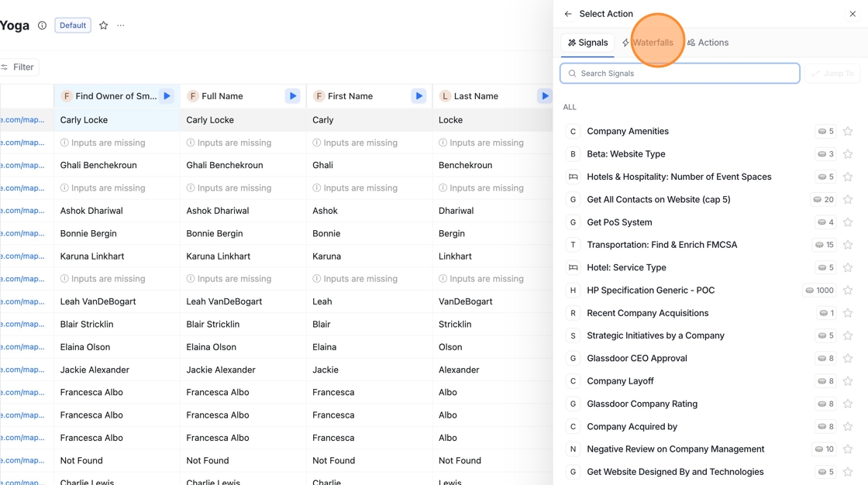Star the Company Acquired by signal

pyautogui.click(x=848, y=426)
